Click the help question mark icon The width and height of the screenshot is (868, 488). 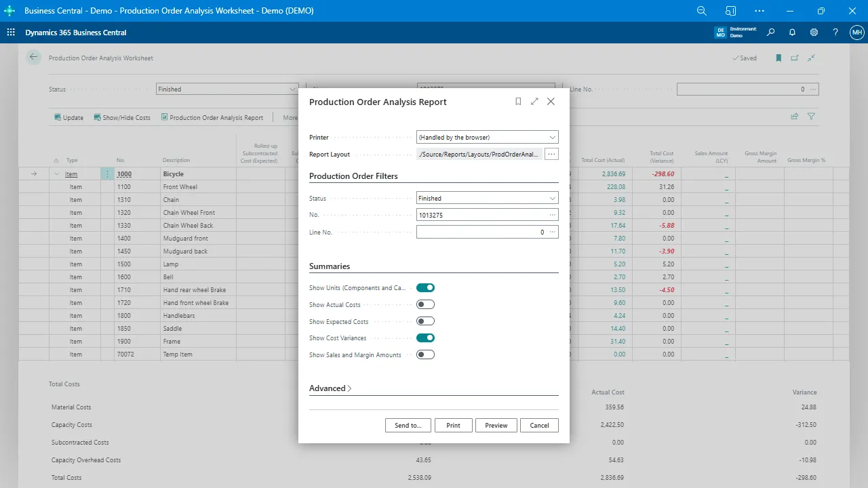(835, 33)
